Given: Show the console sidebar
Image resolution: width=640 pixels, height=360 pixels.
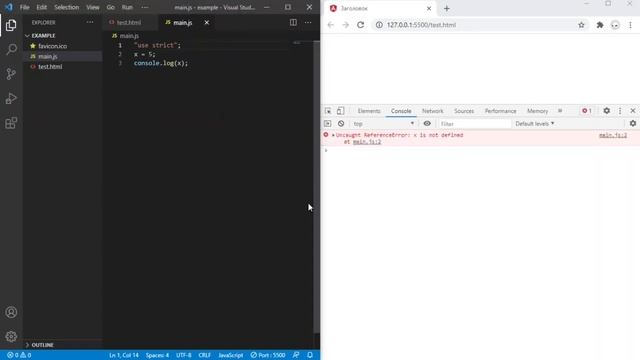Looking at the screenshot, I should [x=327, y=123].
